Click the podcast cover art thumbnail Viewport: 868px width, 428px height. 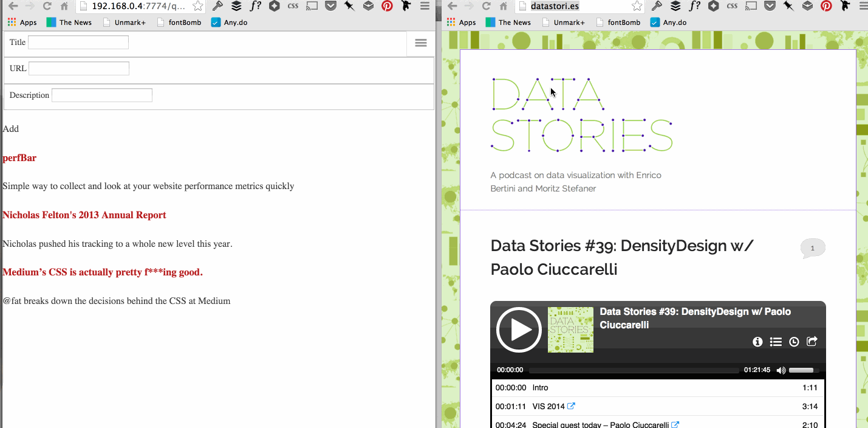click(x=570, y=330)
